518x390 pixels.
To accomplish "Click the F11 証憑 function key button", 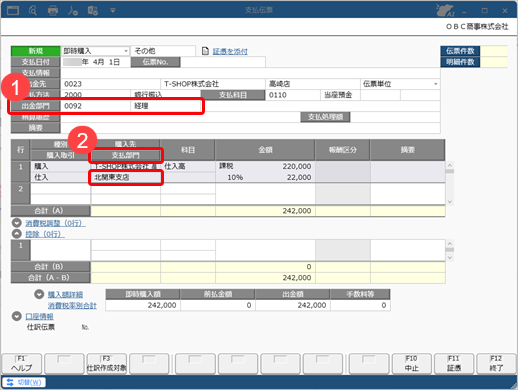I will click(x=454, y=363).
